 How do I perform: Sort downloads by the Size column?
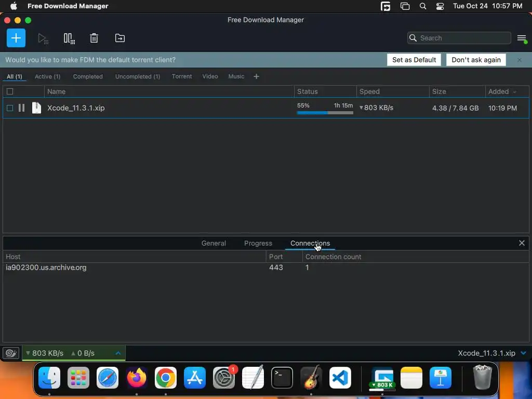click(x=457, y=91)
